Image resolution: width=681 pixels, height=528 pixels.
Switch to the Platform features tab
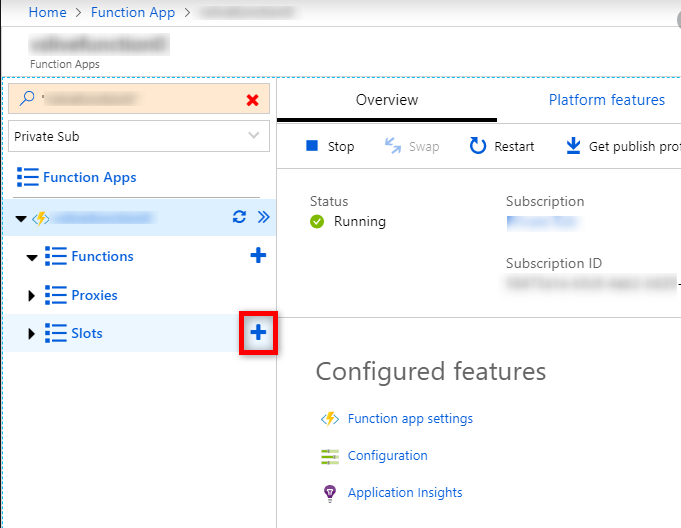click(x=606, y=100)
